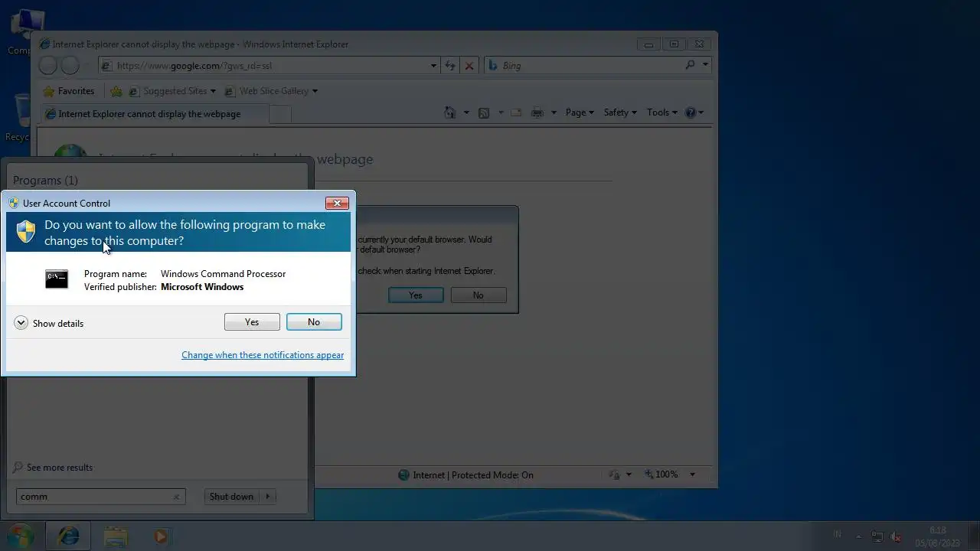Click the Windows Start orb

tap(19, 536)
